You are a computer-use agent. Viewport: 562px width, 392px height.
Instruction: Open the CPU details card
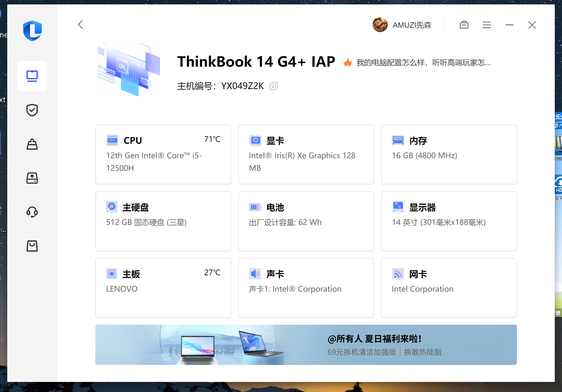[163, 154]
